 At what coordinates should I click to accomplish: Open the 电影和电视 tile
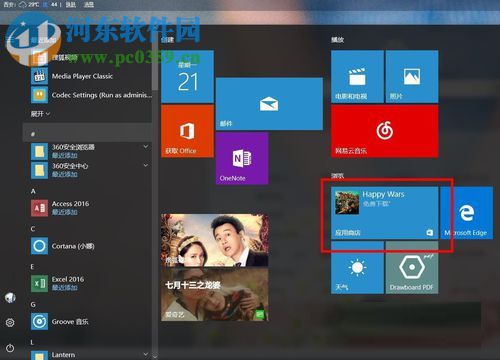(357, 77)
